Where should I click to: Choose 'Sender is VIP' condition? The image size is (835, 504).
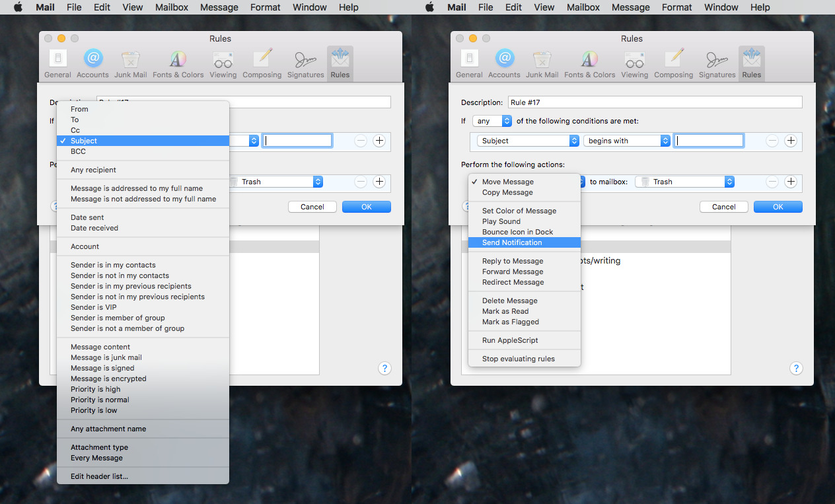(143, 307)
